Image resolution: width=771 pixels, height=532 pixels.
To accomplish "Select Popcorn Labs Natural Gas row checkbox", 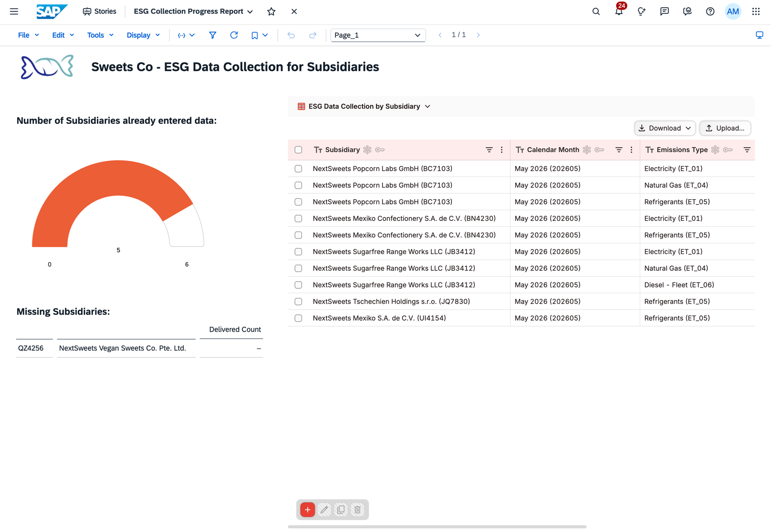I will click(x=298, y=185).
